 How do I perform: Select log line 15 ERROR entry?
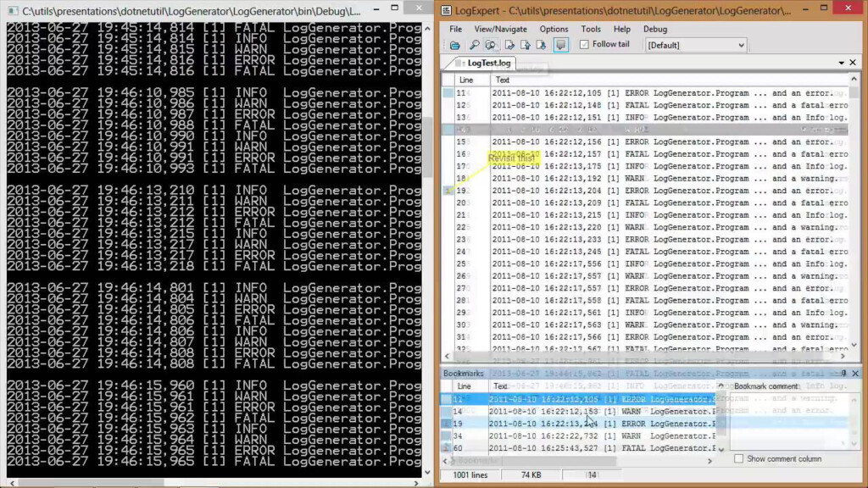click(x=645, y=141)
